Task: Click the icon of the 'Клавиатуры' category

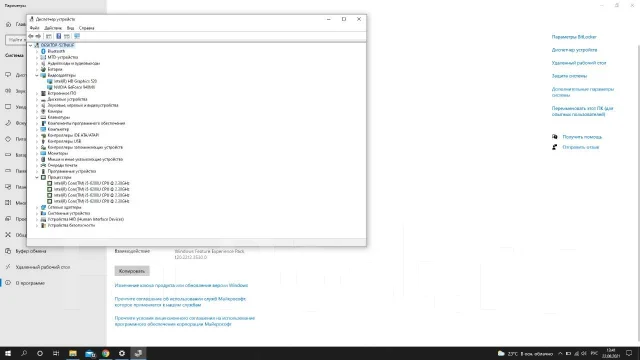Action: 43,117
